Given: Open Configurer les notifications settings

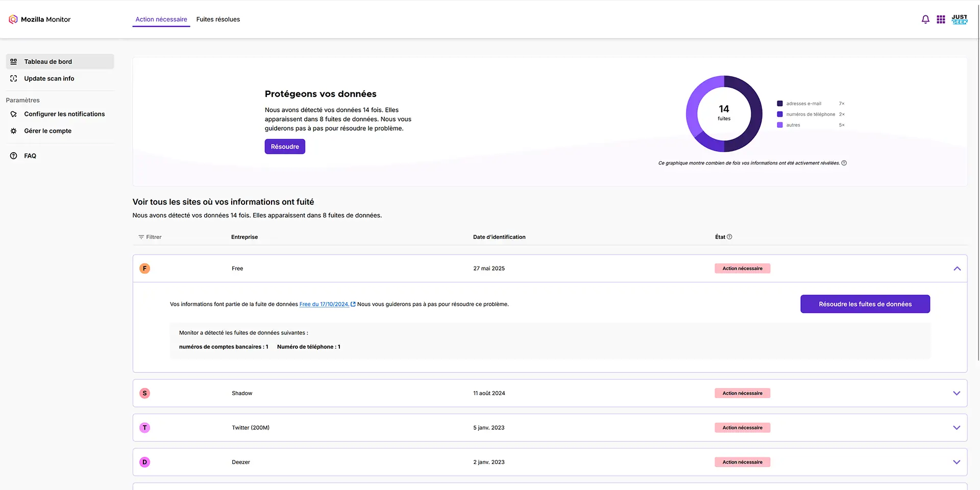Looking at the screenshot, I should pos(60,114).
